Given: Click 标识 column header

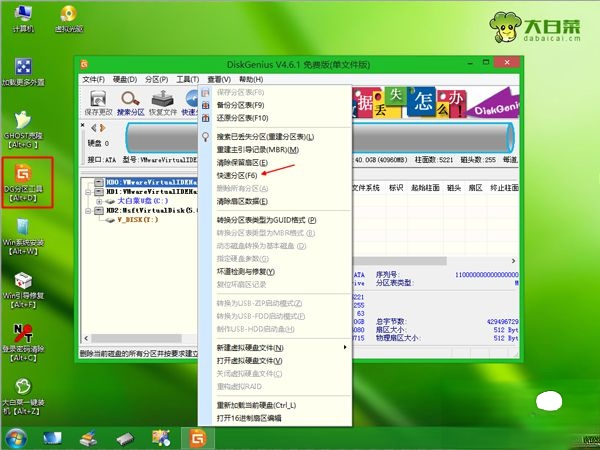Looking at the screenshot, I should click(x=396, y=188).
